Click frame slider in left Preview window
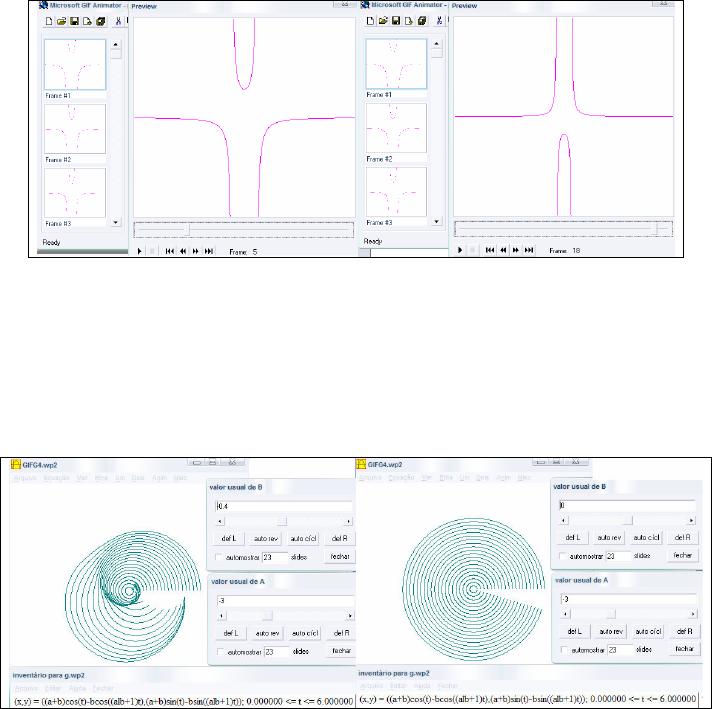Screen dimensions: 712x709 pyautogui.click(x=187, y=229)
